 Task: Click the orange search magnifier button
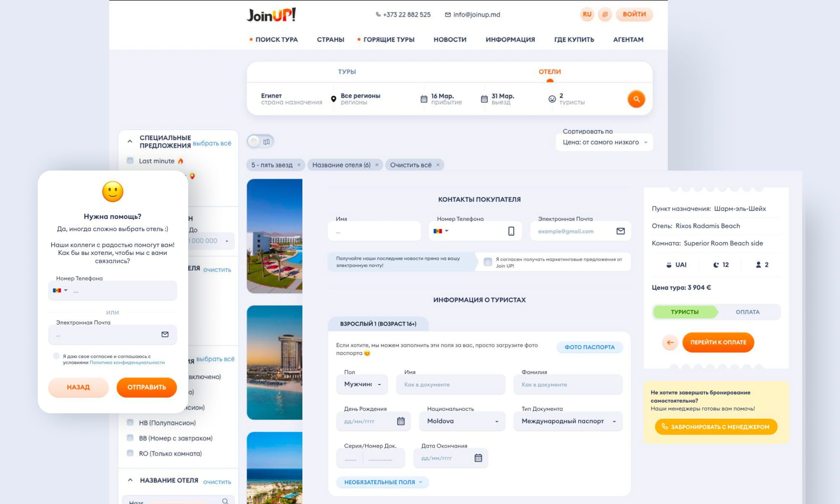(x=636, y=99)
